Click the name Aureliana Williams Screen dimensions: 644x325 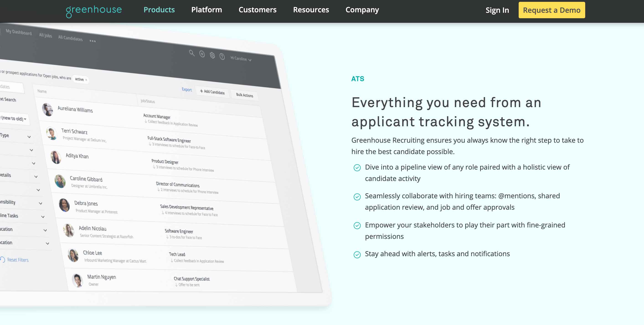[75, 109]
